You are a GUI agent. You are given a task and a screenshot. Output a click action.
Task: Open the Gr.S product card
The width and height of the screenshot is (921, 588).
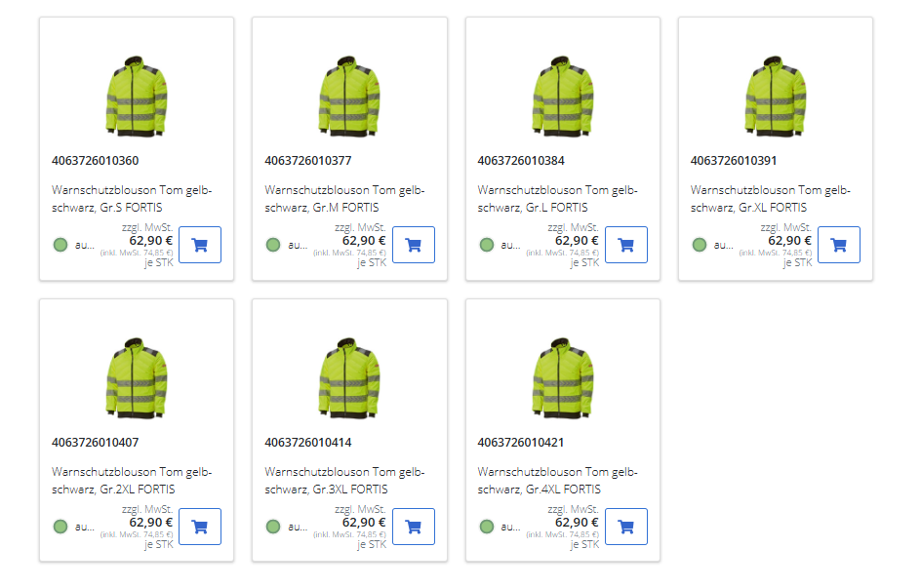[x=137, y=146]
